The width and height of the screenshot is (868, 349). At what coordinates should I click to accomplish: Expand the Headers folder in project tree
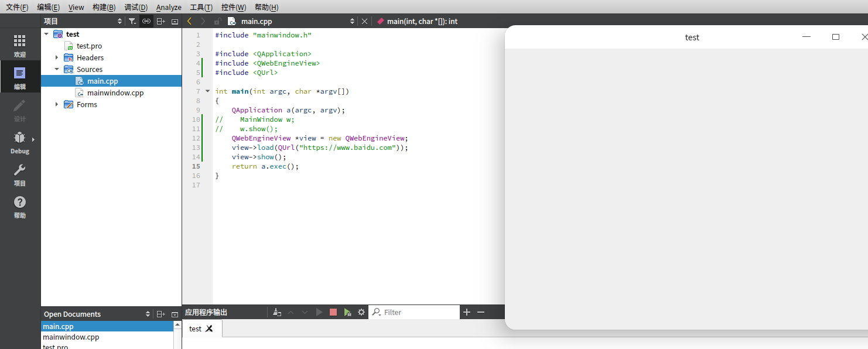pyautogui.click(x=57, y=57)
